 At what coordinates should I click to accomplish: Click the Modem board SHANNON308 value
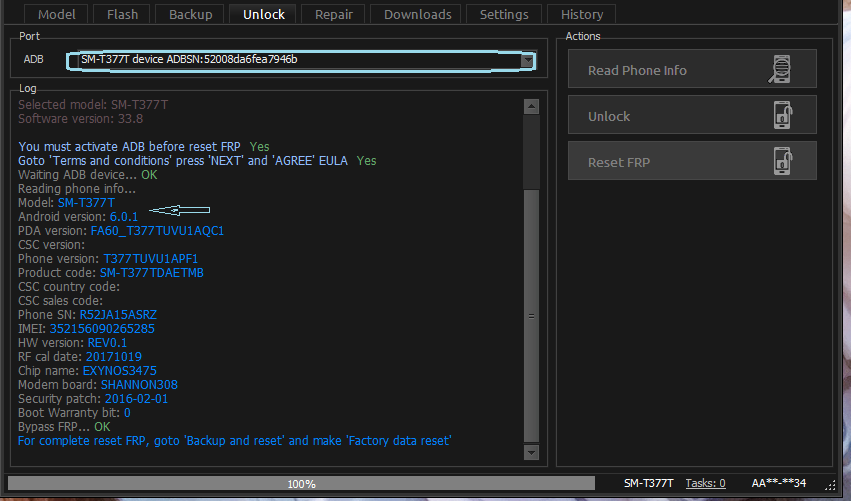[x=139, y=385]
